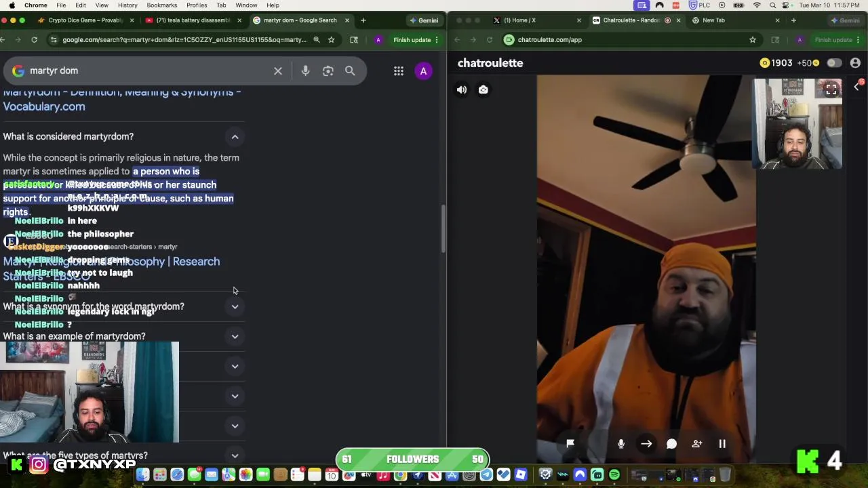Expand 'What are the five types of martyrs?'
The width and height of the screenshot is (868, 488).
tap(235, 455)
